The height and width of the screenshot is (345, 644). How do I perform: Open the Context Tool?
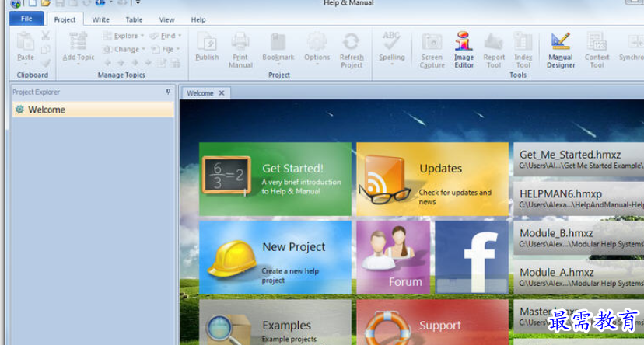(x=597, y=50)
